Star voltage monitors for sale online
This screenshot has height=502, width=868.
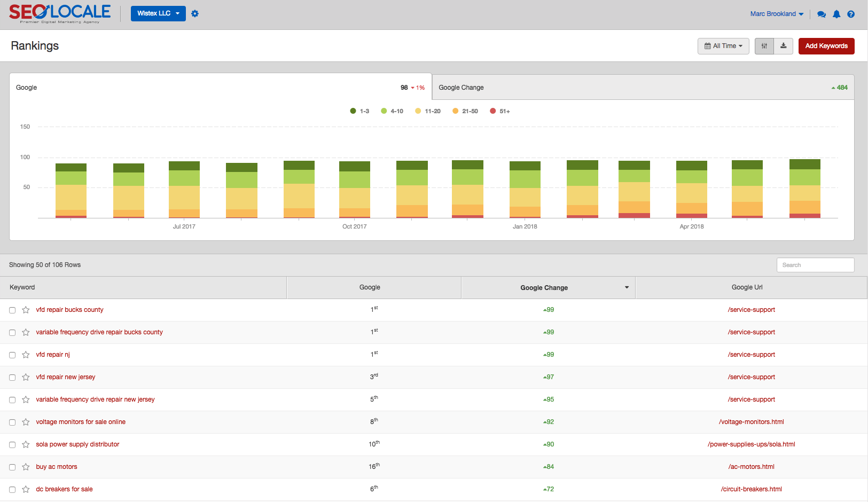pos(26,422)
